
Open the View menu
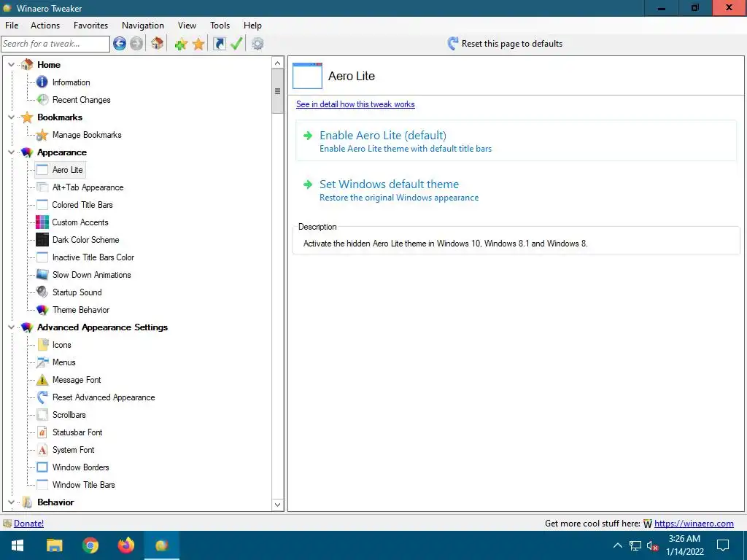187,26
